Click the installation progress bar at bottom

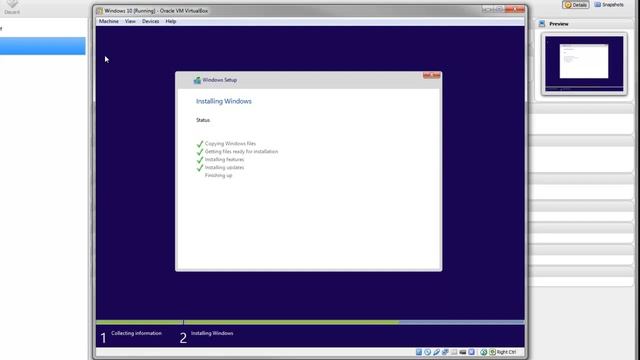(x=310, y=322)
